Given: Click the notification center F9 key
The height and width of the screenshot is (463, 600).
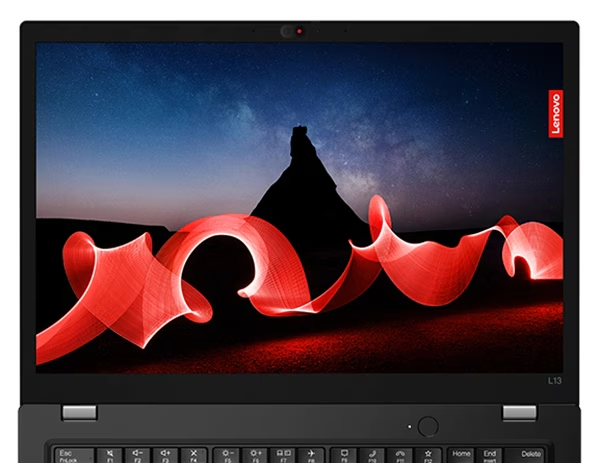Looking at the screenshot, I should (343, 455).
